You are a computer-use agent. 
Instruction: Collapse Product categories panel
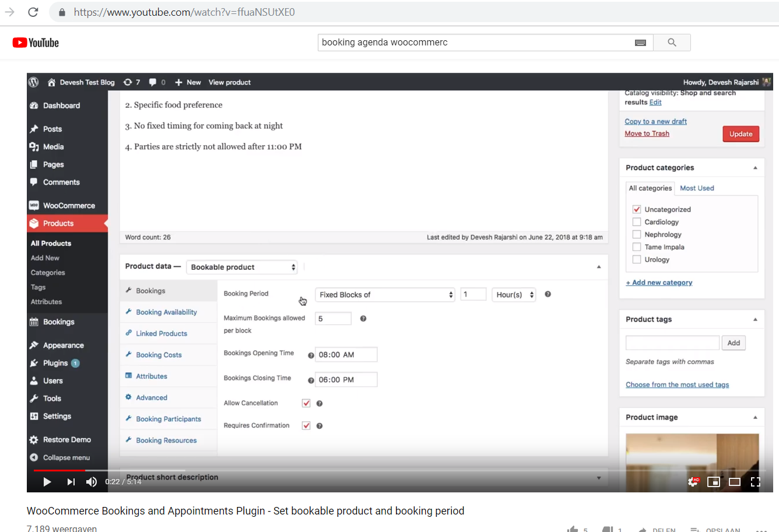(755, 168)
